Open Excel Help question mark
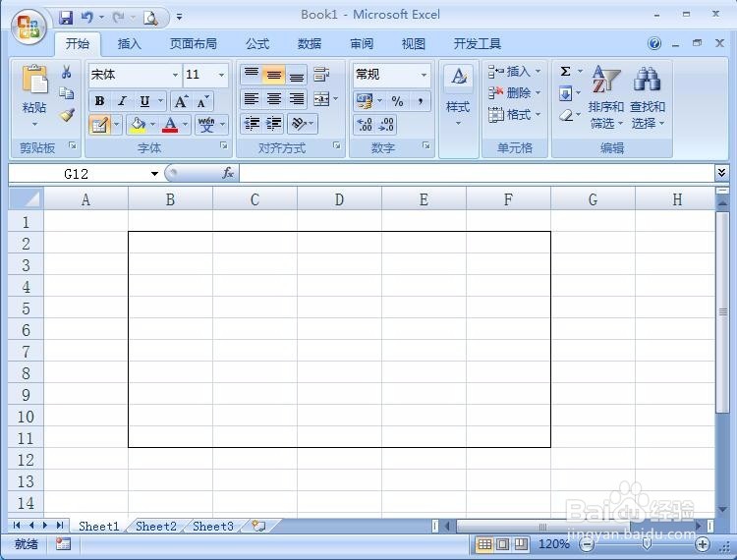Image resolution: width=737 pixels, height=560 pixels. (654, 43)
